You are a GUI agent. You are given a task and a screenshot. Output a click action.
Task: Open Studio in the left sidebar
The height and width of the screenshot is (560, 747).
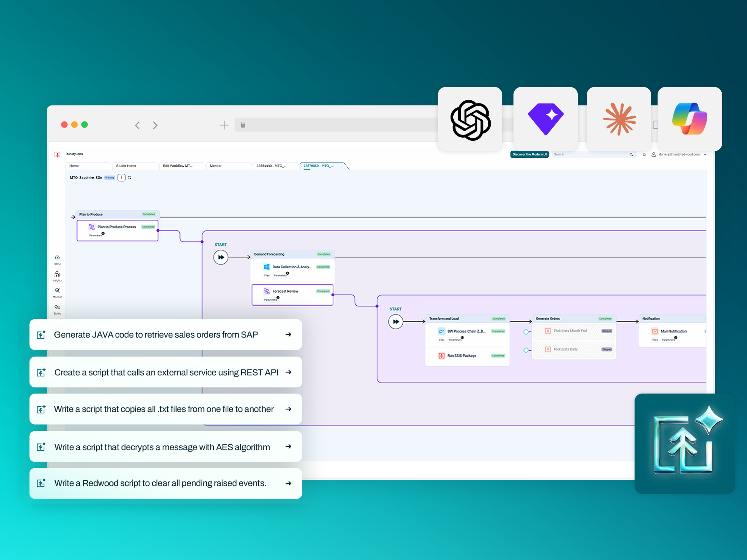(x=57, y=310)
